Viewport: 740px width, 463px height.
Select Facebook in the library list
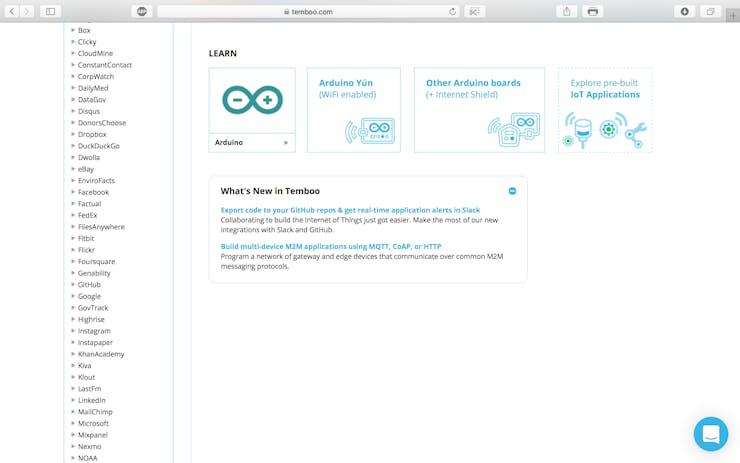pos(93,192)
